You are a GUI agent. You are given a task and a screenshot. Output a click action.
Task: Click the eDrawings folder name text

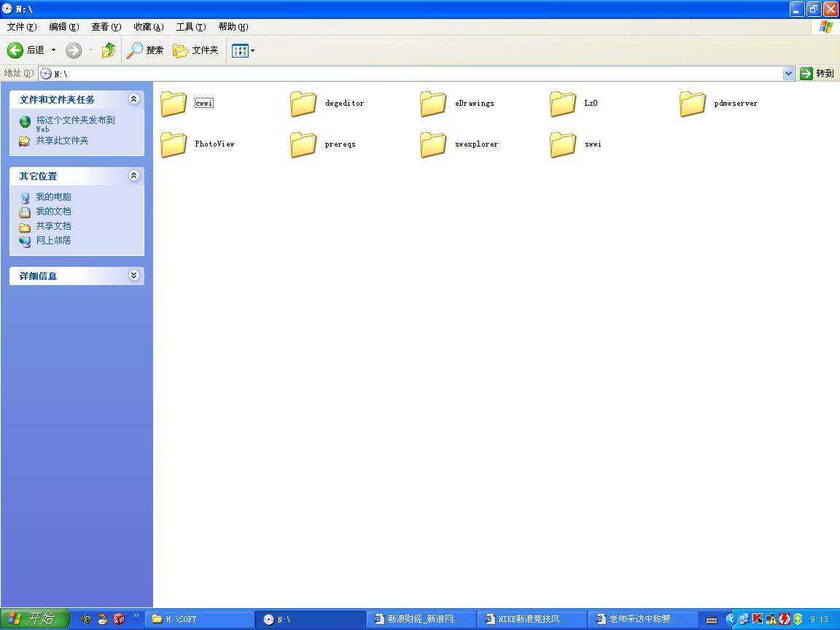pyautogui.click(x=475, y=103)
